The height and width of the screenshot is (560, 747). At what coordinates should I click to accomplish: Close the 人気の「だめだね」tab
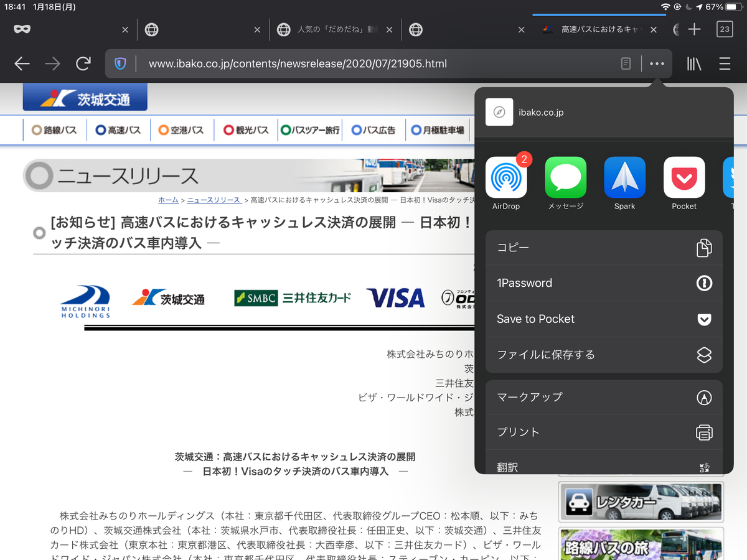point(390,29)
